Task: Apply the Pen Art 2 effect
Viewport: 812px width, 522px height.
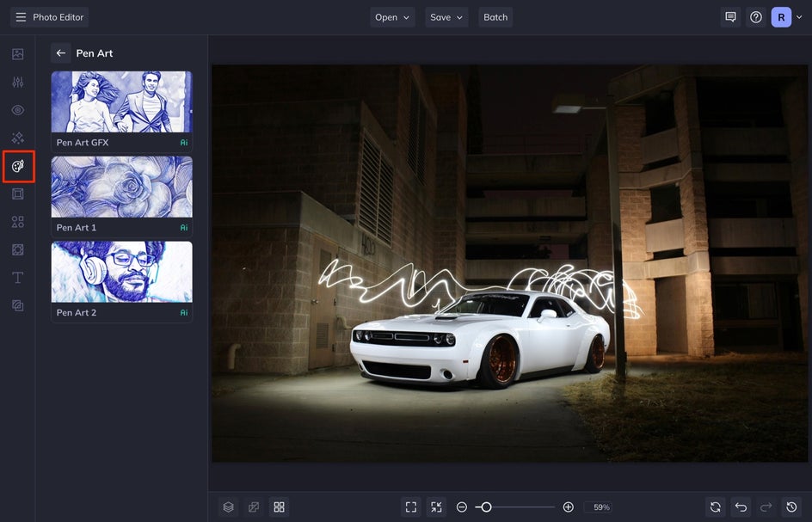Action: click(x=121, y=281)
